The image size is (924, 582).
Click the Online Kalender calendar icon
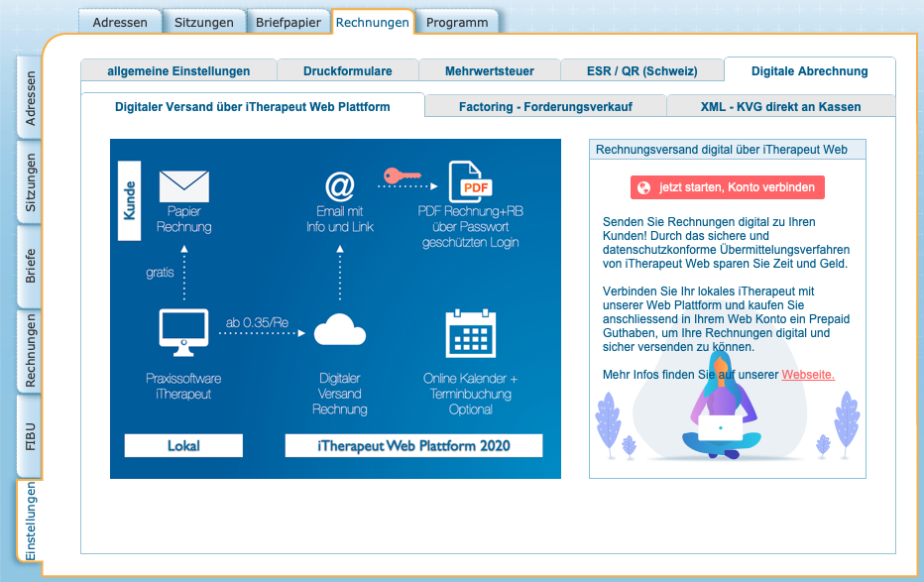tap(470, 333)
